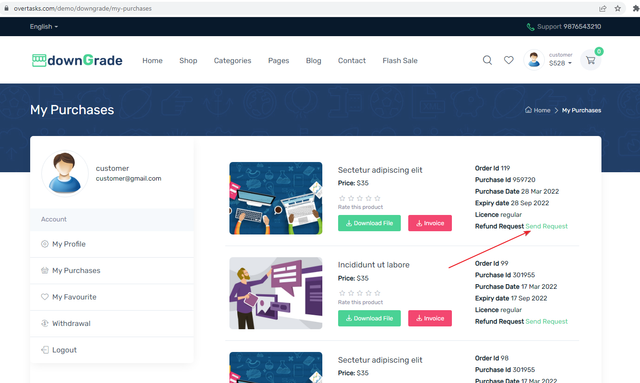
Task: Open the Flash Sale menu item
Action: pyautogui.click(x=400, y=60)
